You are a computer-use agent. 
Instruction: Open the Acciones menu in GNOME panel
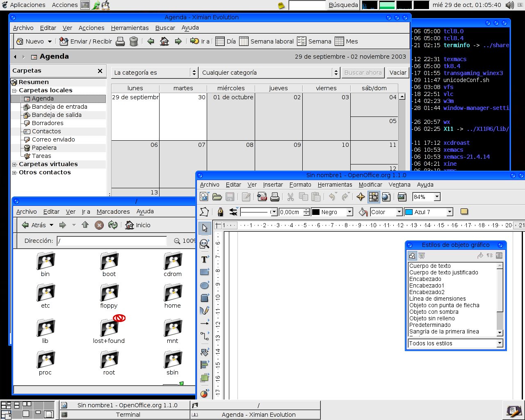(65, 5)
